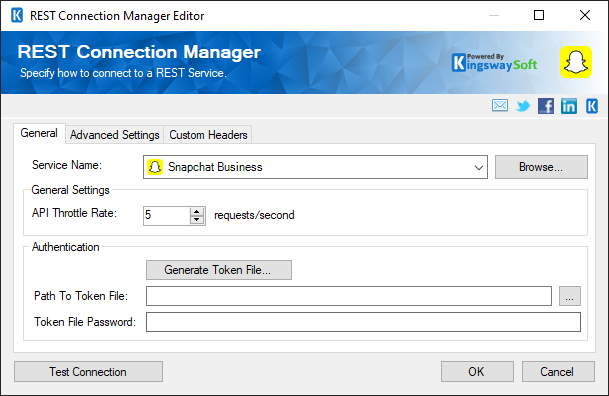Expand the Service Name dropdown
609x396 pixels.
[478, 167]
